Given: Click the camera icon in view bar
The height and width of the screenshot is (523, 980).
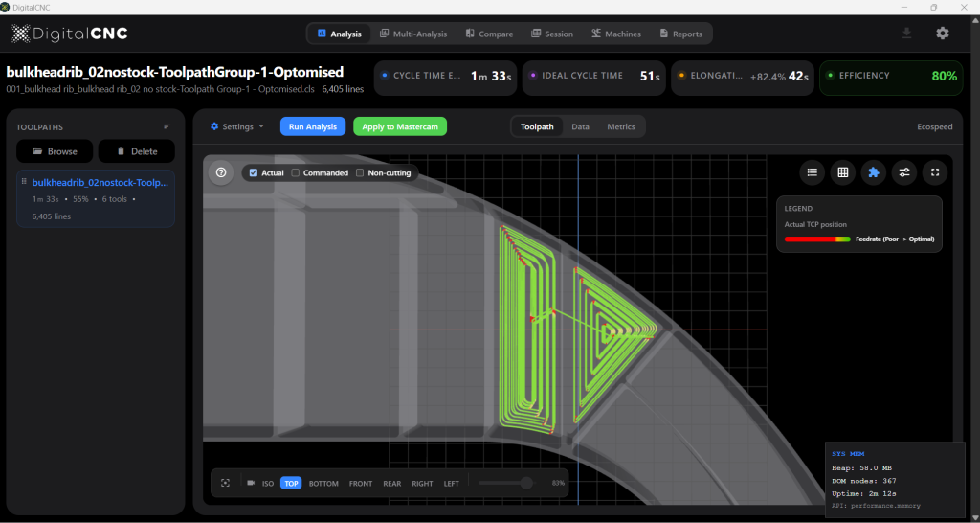Looking at the screenshot, I should point(252,483).
